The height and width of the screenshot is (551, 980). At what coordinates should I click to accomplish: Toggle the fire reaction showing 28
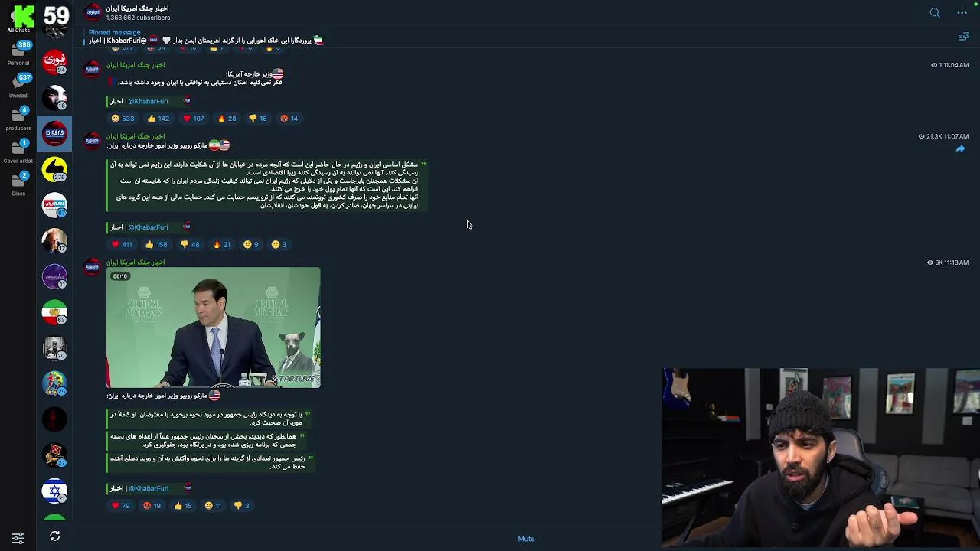pos(227,119)
